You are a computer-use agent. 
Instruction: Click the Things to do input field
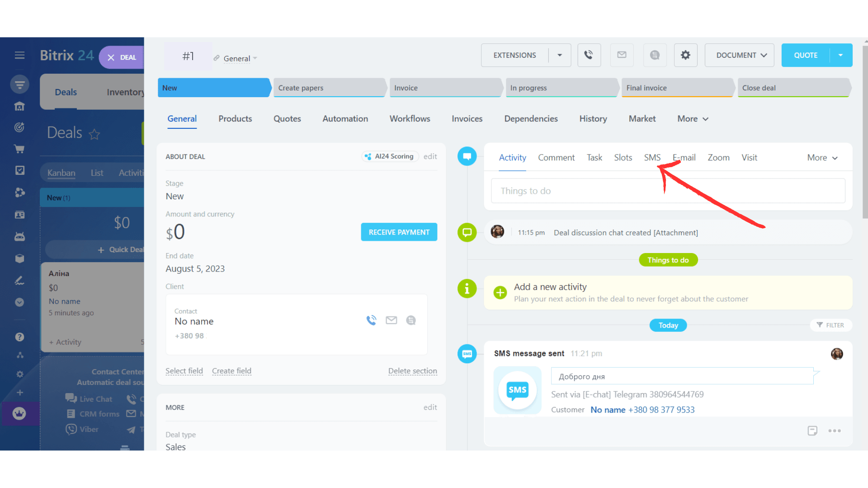[x=668, y=191]
